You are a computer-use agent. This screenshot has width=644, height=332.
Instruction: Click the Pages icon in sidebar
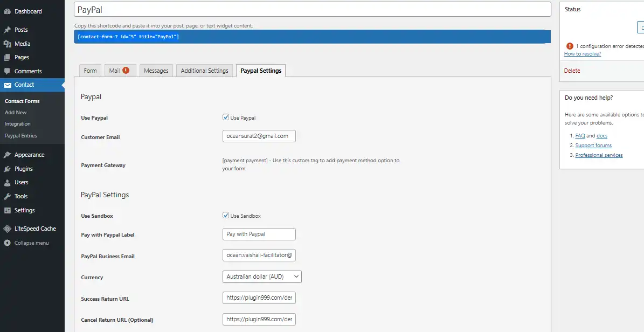(7, 58)
